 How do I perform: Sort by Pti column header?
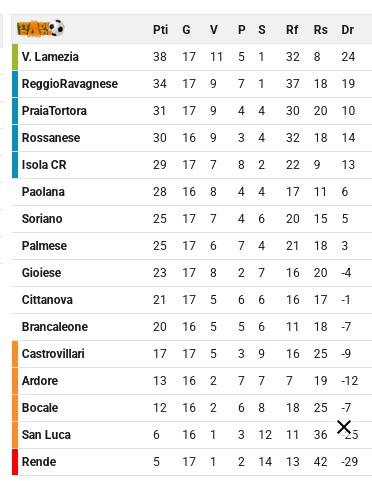tap(160, 30)
